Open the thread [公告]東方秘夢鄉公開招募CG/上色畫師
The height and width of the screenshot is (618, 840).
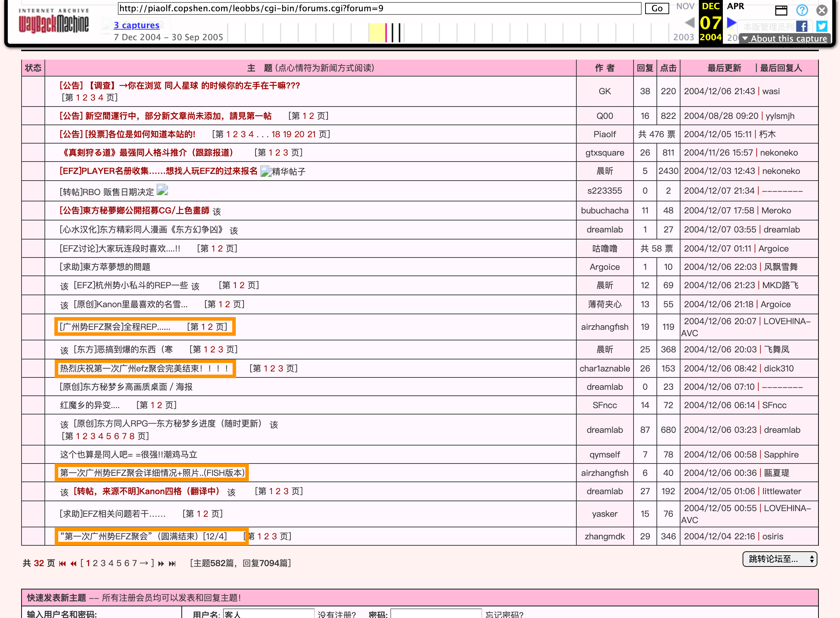click(x=134, y=210)
